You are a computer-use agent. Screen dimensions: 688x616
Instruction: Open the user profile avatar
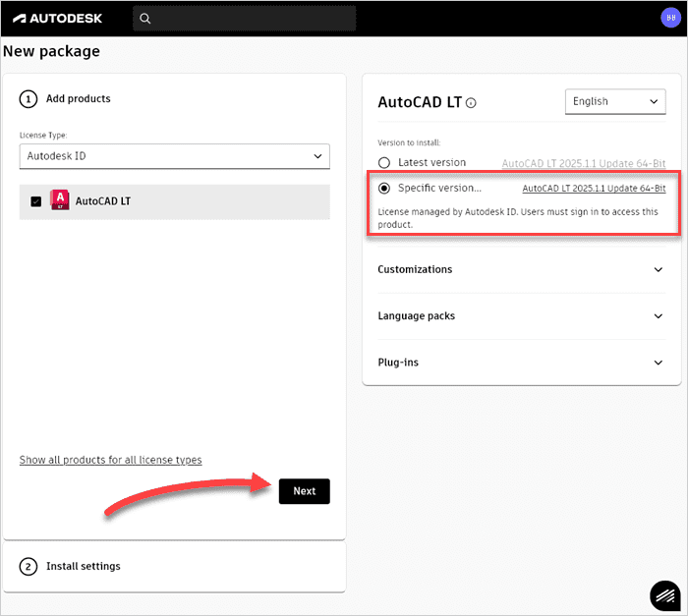tap(670, 18)
